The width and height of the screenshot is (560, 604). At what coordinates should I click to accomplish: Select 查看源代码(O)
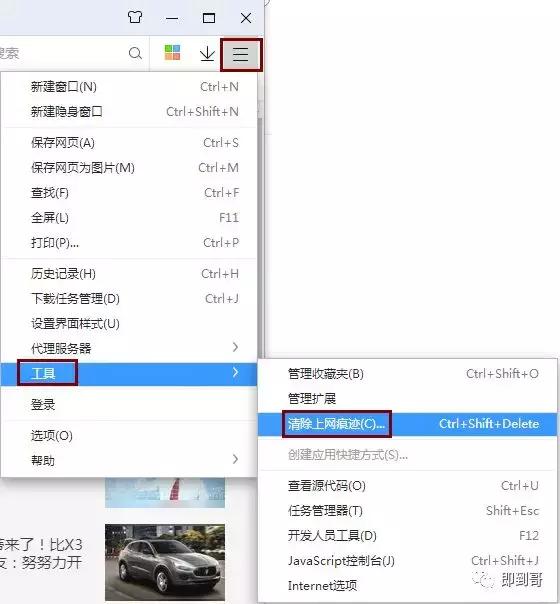click(x=407, y=486)
